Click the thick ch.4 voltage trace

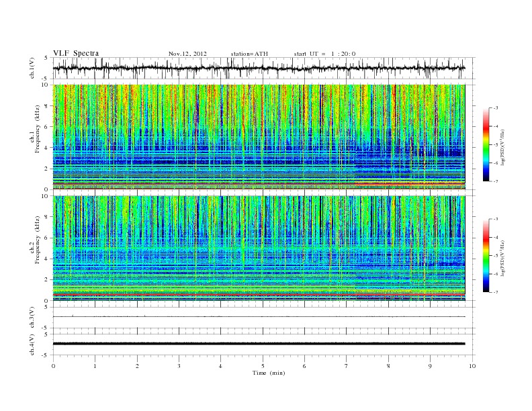[259, 344]
